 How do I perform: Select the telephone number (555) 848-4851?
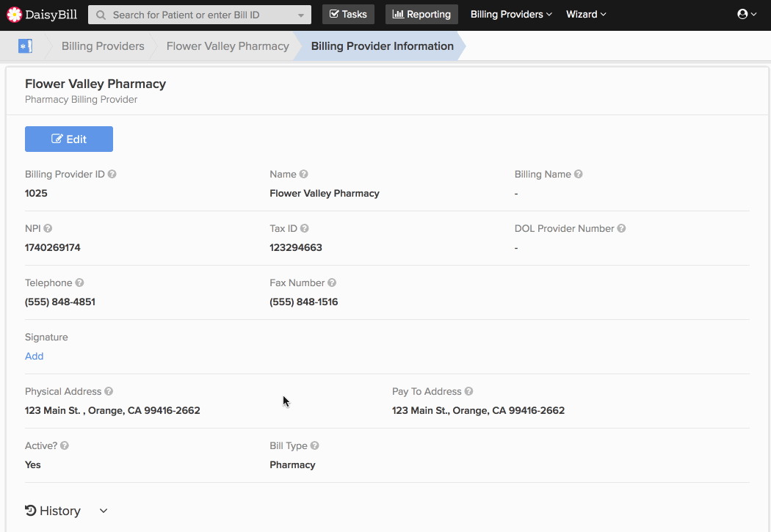click(60, 302)
